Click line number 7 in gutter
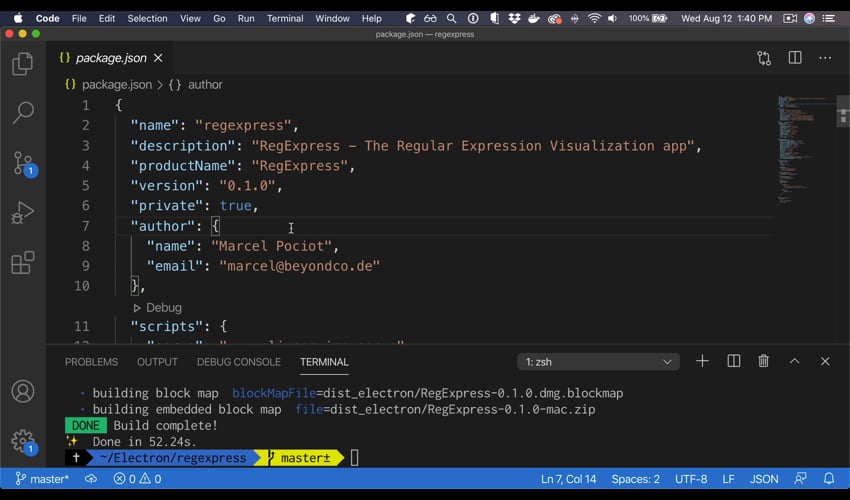The height and width of the screenshot is (500, 850). pos(86,226)
